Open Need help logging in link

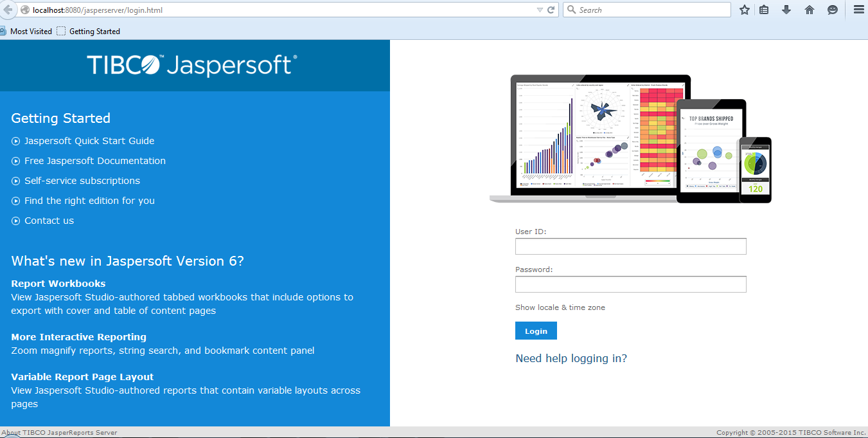tap(571, 358)
